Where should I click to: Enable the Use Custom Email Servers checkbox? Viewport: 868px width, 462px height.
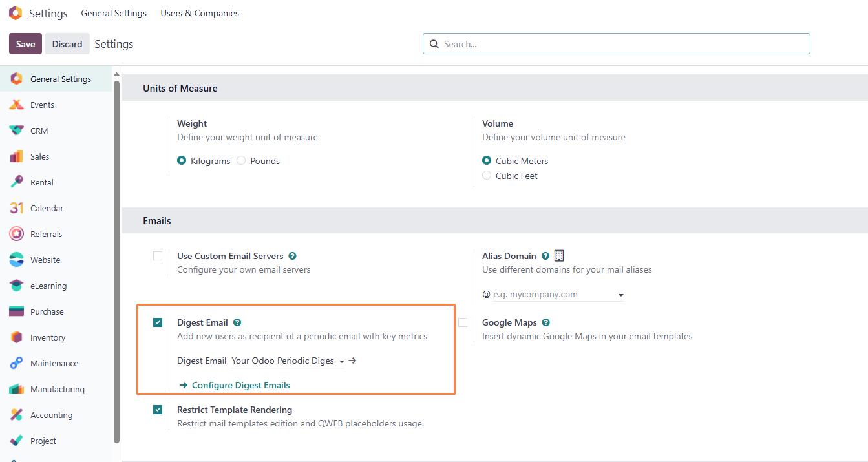pyautogui.click(x=158, y=256)
